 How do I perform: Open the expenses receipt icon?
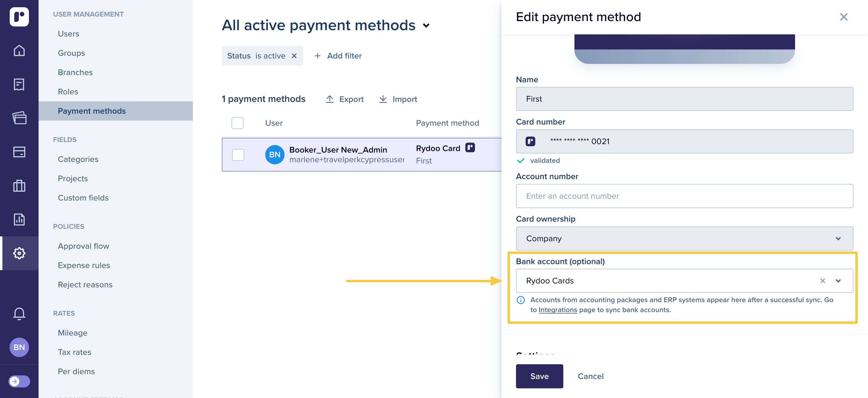[x=19, y=84]
